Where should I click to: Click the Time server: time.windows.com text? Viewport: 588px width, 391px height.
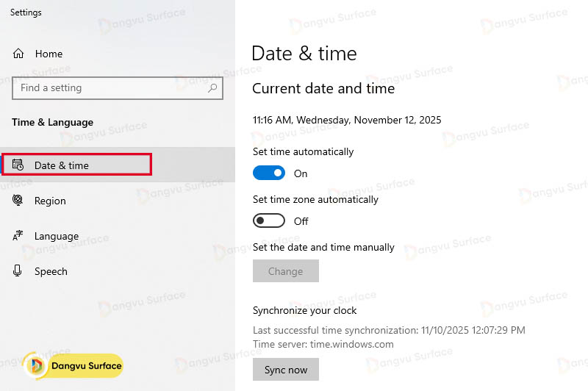point(323,344)
